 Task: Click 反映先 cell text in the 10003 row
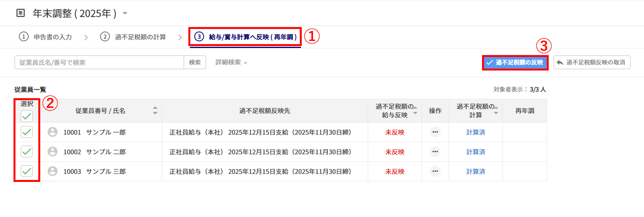(x=260, y=172)
